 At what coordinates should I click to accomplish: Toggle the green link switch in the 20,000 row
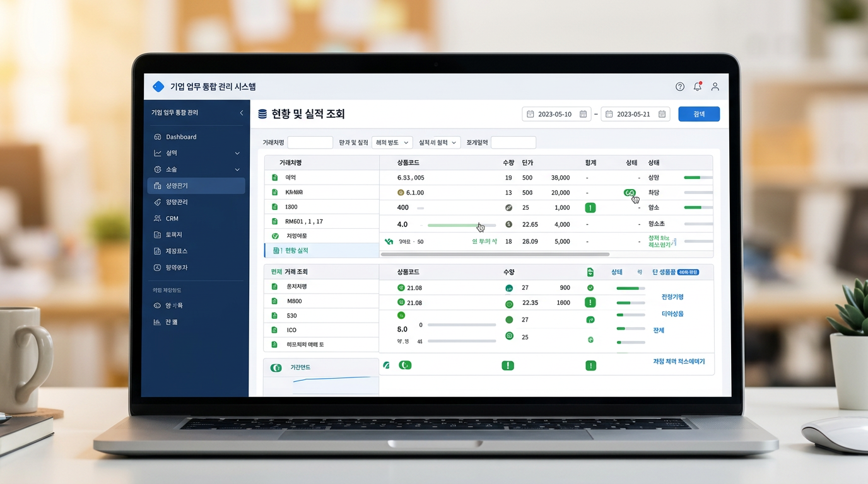[629, 193]
